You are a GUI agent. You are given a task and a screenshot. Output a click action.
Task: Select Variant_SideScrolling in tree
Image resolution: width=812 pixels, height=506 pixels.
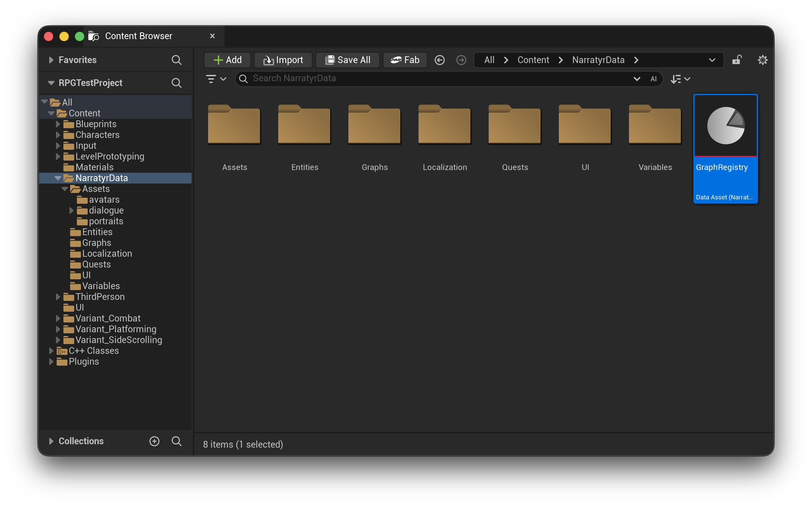coord(119,340)
